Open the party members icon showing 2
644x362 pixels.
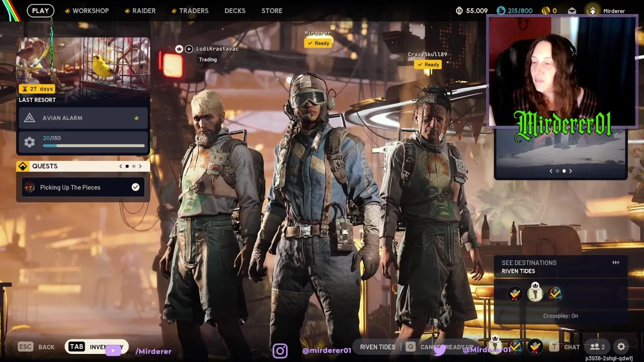pyautogui.click(x=598, y=346)
